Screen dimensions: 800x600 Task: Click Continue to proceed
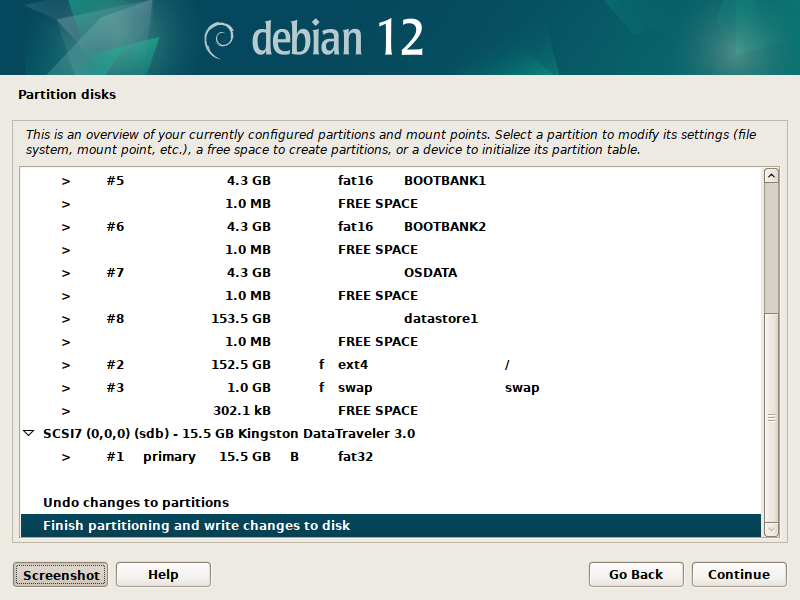pyautogui.click(x=739, y=574)
